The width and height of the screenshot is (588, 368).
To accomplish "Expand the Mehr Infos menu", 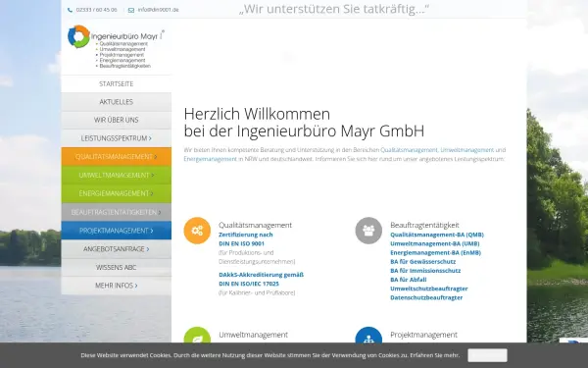I will [x=117, y=286].
